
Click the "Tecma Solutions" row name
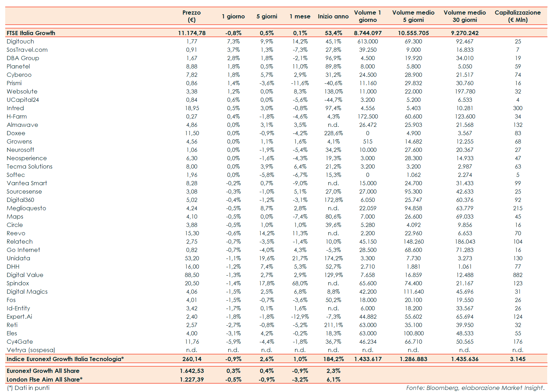coord(30,166)
